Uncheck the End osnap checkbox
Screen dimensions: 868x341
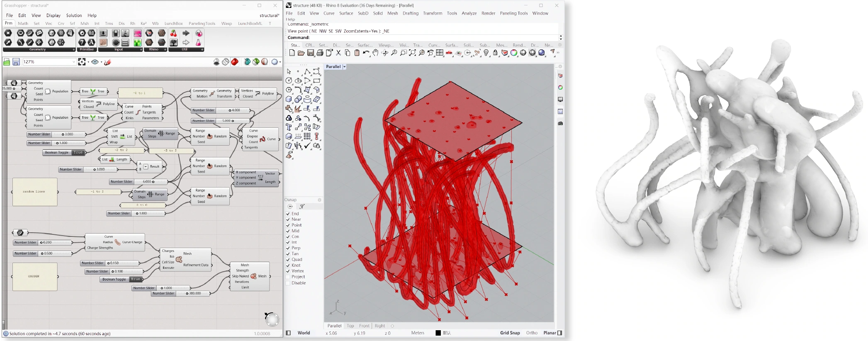pos(288,214)
